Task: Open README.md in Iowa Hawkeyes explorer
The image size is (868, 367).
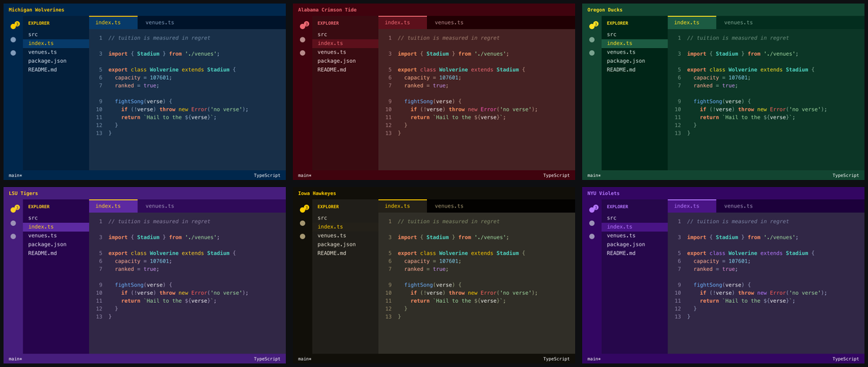Action: 345,253
